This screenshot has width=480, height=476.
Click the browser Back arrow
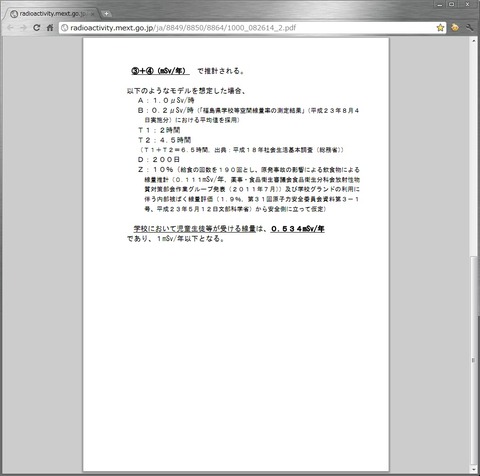tap(10, 28)
